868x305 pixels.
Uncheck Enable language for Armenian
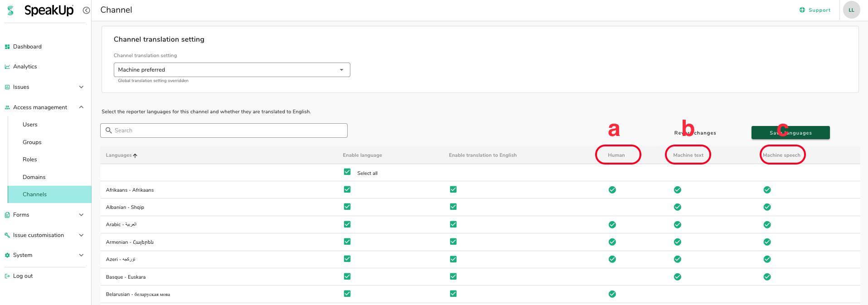point(347,242)
